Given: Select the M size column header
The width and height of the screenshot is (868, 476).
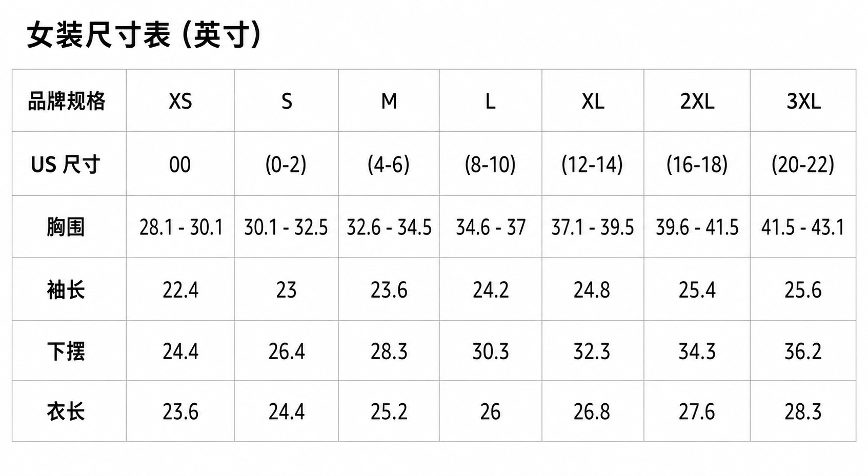Looking at the screenshot, I should coord(389,101).
